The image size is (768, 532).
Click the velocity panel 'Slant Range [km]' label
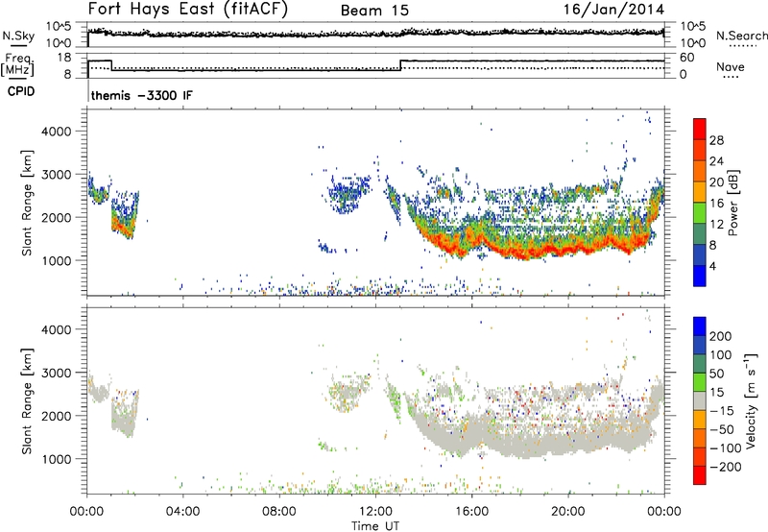(x=27, y=401)
